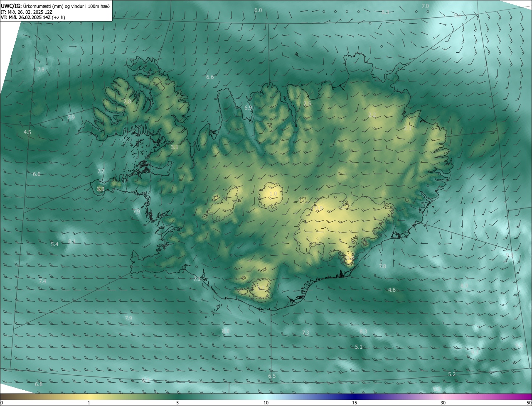Click the '7.0' value label
This screenshot has height=406, width=532.
[x=425, y=6]
